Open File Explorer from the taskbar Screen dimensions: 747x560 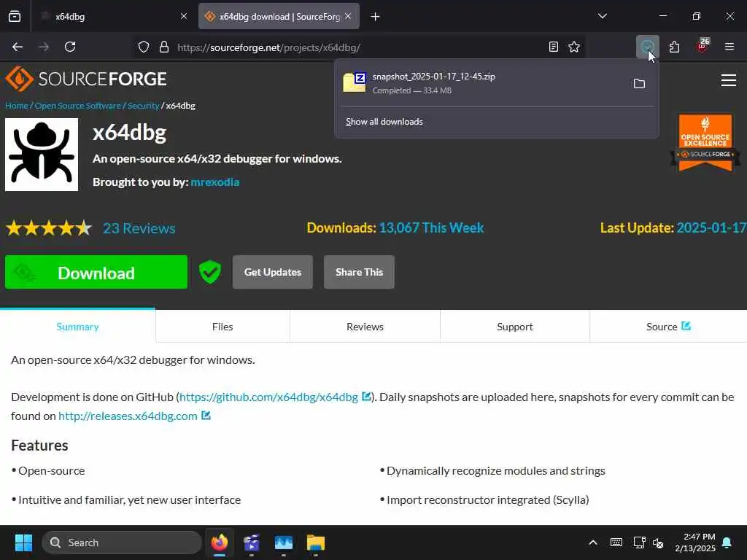point(315,542)
